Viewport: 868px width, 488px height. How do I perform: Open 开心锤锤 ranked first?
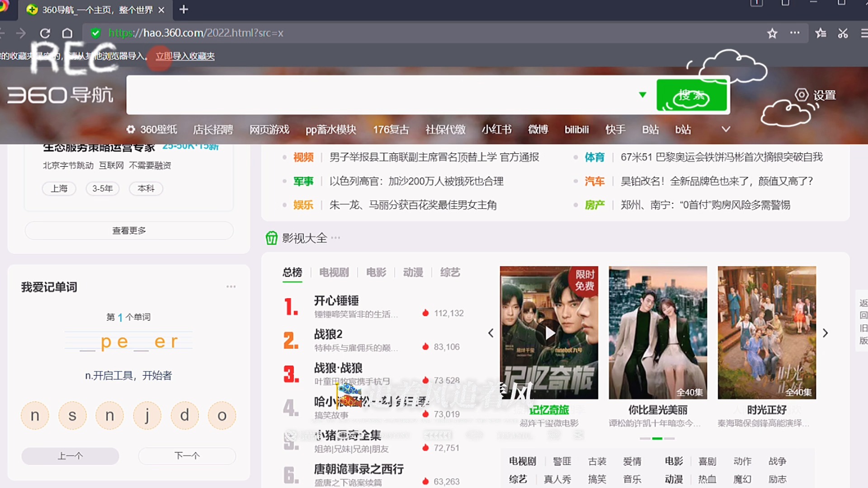coord(336,300)
